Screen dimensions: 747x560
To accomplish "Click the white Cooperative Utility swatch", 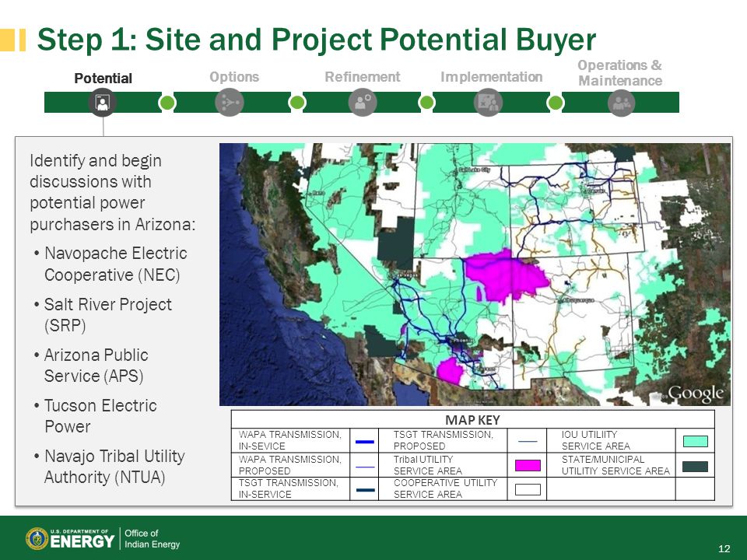I will 528,489.
